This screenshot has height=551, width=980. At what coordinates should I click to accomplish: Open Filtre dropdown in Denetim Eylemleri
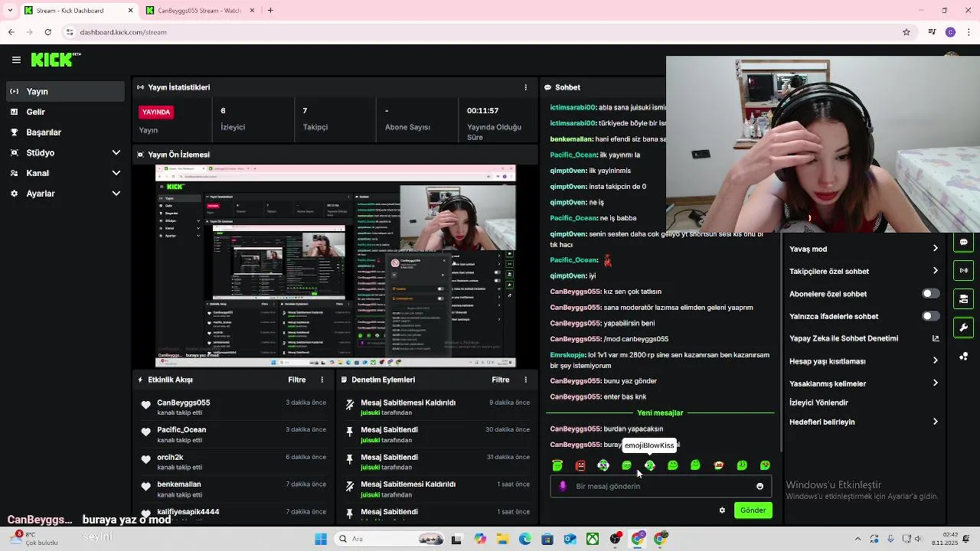[x=501, y=380]
